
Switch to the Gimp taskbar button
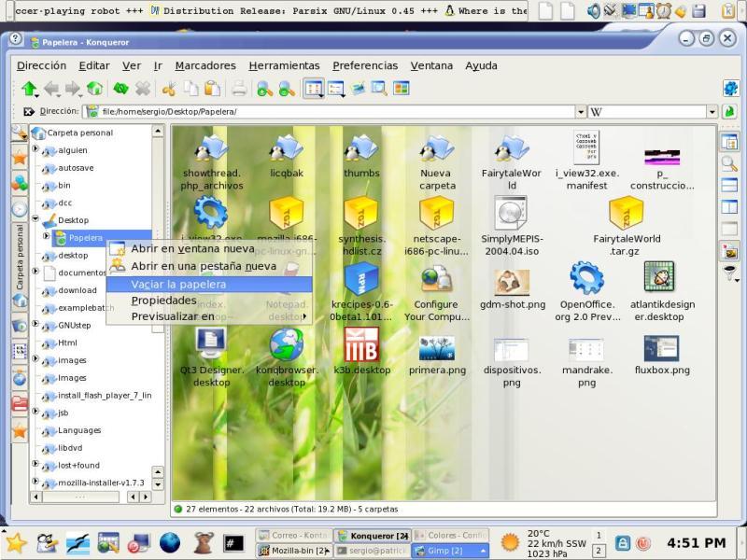(x=450, y=551)
